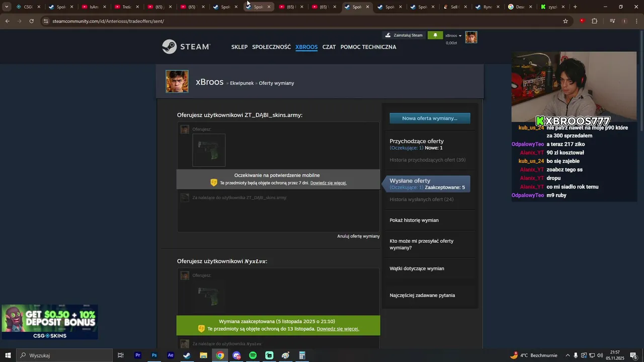644x362 pixels.
Task: Open File Explorer from the taskbar
Action: click(203, 355)
